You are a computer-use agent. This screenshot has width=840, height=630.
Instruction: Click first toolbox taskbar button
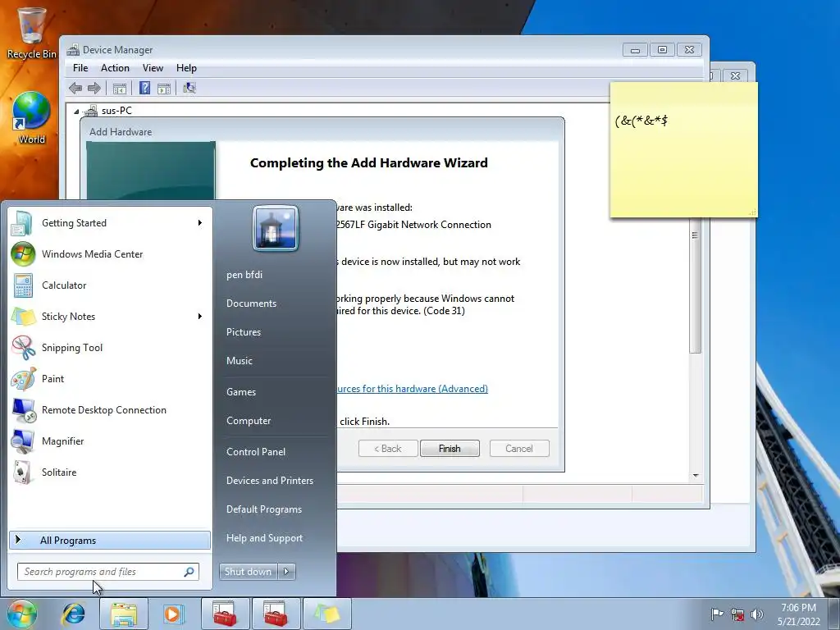pos(225,614)
